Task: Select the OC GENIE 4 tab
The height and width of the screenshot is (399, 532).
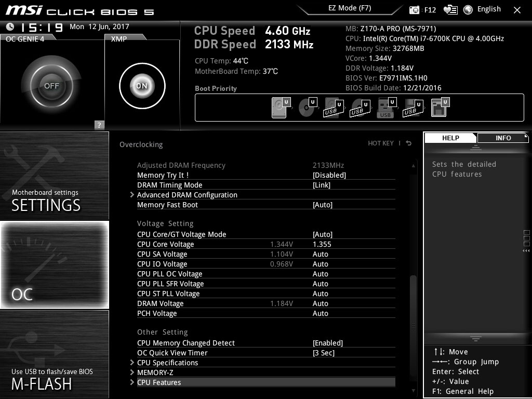Action: click(25, 38)
